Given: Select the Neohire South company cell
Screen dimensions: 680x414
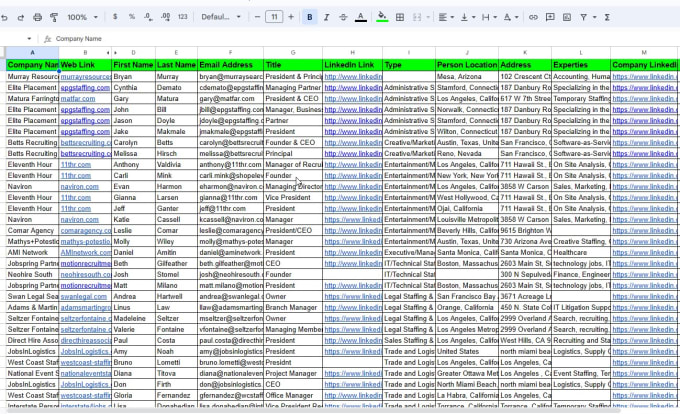Looking at the screenshot, I should tap(33, 274).
